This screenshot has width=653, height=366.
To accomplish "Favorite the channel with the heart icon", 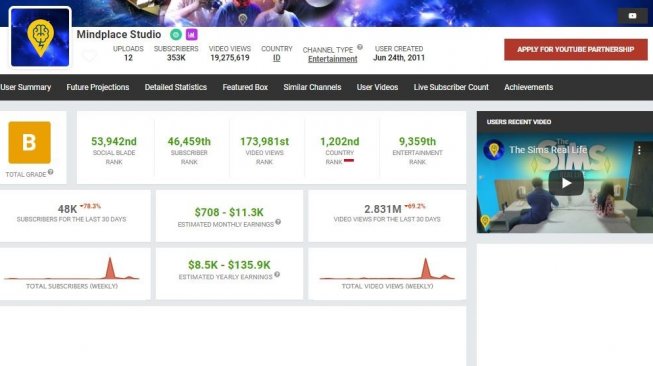I will point(89,55).
